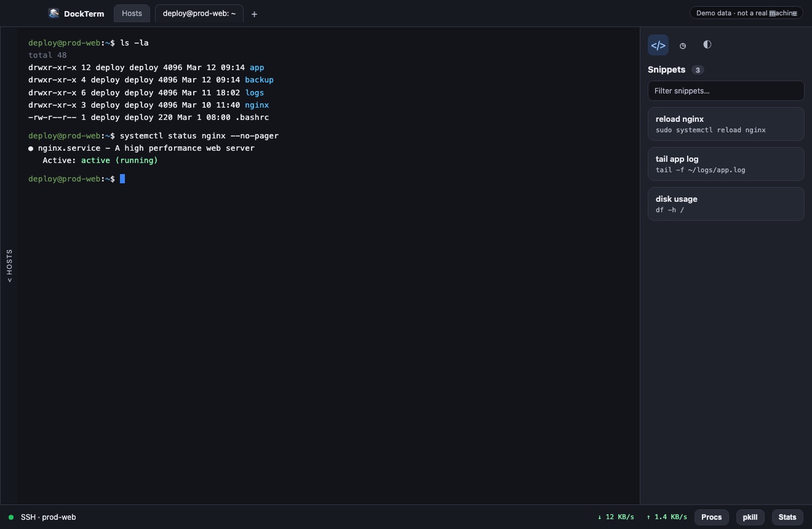Click the DockTerm logo icon
812x529 pixels.
tap(54, 14)
